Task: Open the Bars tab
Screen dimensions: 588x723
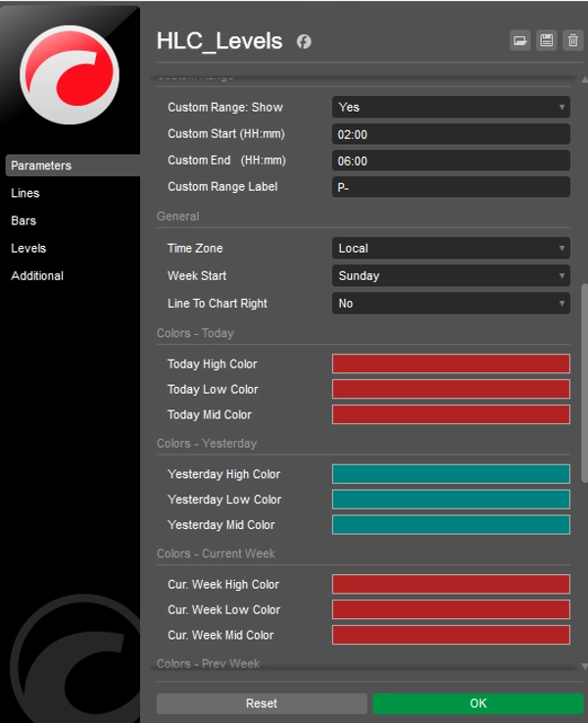Action: [x=24, y=220]
